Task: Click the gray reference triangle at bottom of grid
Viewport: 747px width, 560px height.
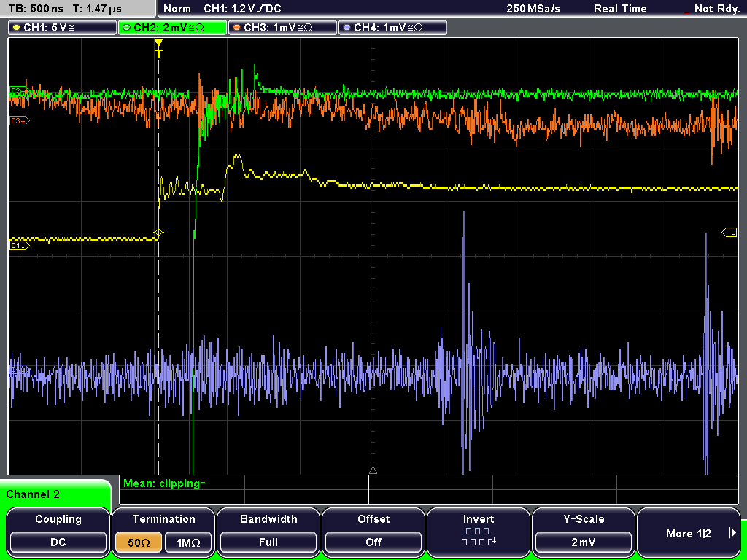Action: (373, 470)
